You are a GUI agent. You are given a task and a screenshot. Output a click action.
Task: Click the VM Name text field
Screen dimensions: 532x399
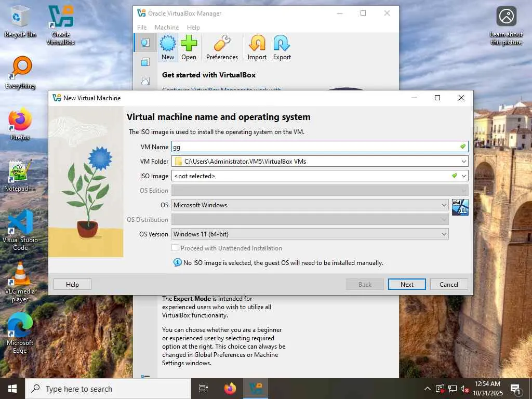point(320,147)
